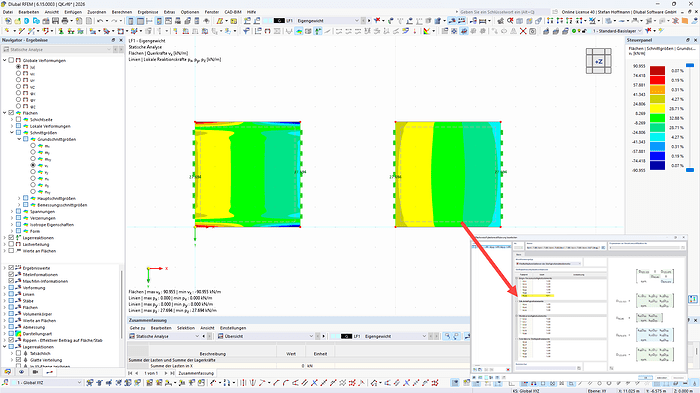Image resolution: width=700 pixels, height=393 pixels.
Task: Click the keyword search input field
Action: 504,12
